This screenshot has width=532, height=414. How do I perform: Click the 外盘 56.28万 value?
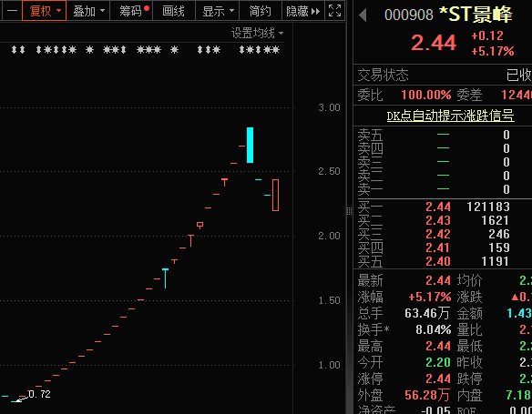click(x=427, y=395)
